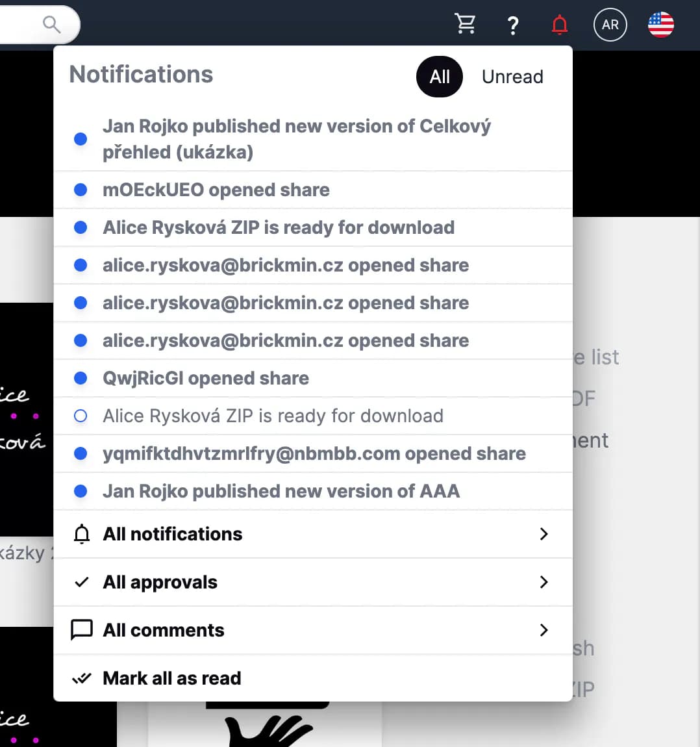Open yqmifktdhvtzmrlfry@nbmbb.com opened share notification
The image size is (700, 747).
click(x=314, y=453)
